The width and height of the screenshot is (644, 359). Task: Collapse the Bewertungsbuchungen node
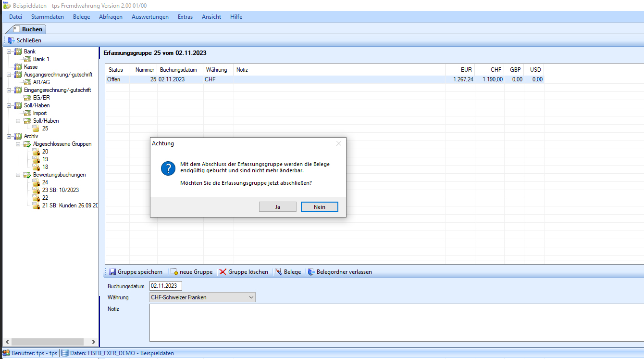18,175
